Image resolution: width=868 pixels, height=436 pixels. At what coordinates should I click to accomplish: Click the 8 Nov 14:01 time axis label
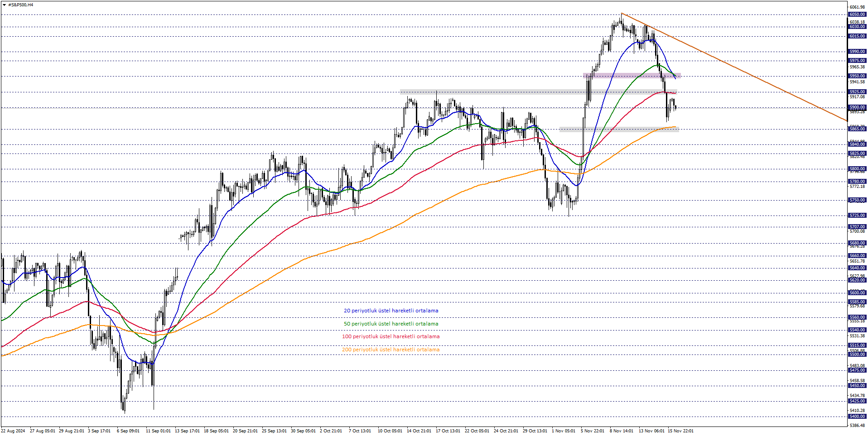[x=622, y=431]
